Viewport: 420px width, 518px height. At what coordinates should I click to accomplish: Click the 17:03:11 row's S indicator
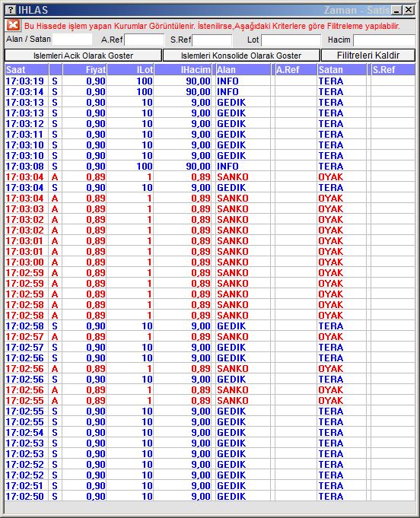[55, 135]
